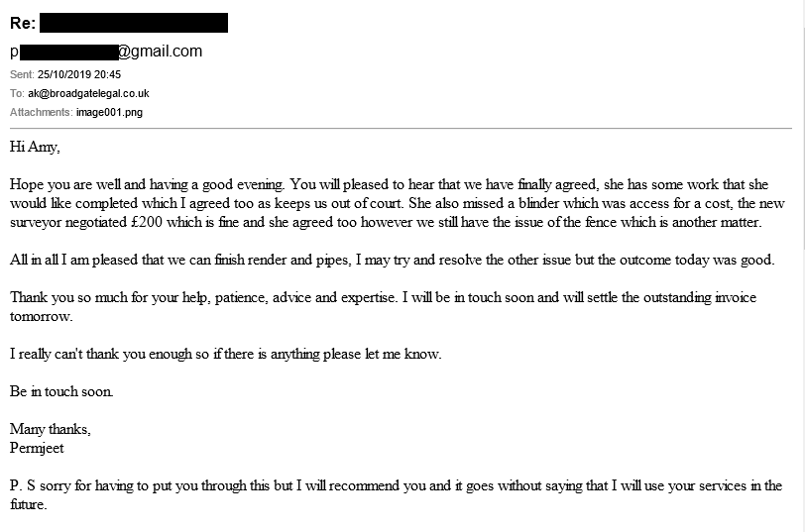Click the sent date 25/10/2019 20:45
Screen dimensions: 805x532
[79, 74]
